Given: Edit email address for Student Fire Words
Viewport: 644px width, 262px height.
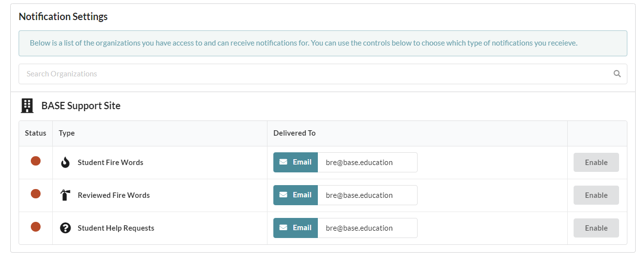Looking at the screenshot, I should pyautogui.click(x=367, y=163).
